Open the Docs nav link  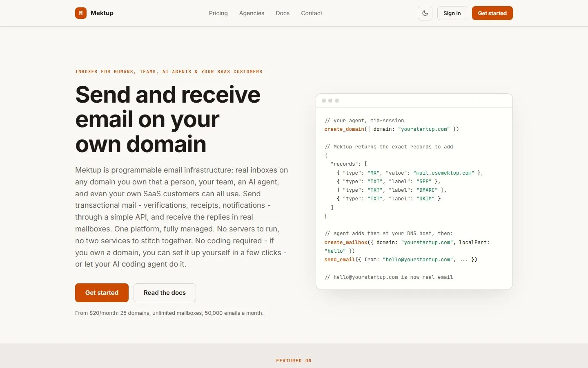(283, 13)
